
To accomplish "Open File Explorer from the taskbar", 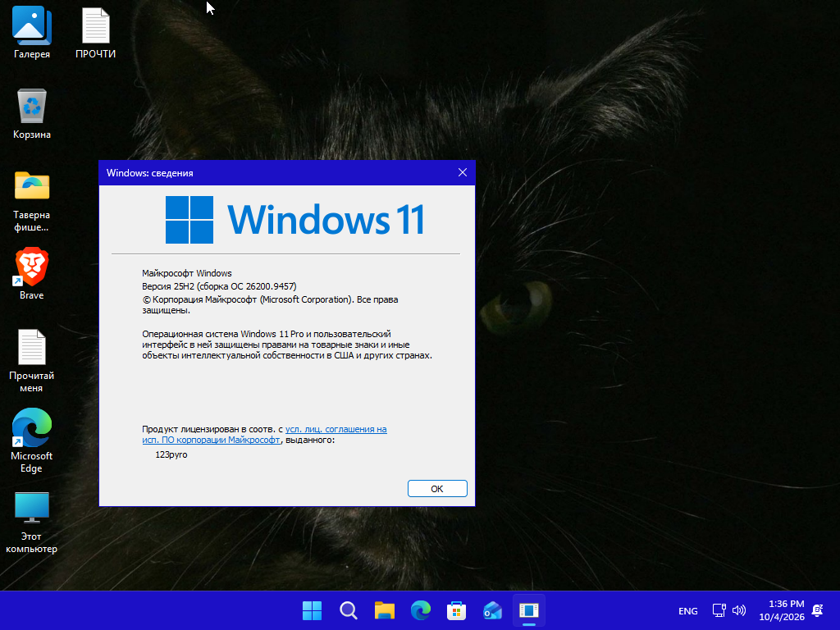I will [384, 610].
